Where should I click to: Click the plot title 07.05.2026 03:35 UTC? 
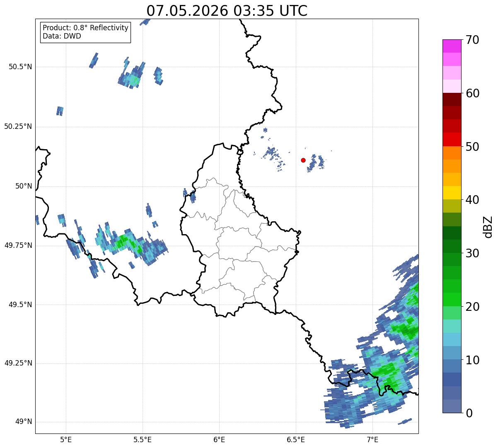[x=227, y=11]
